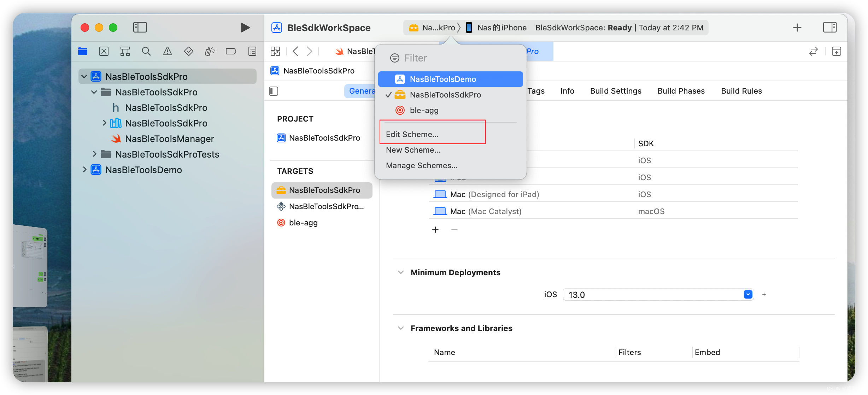Toggle the inspector panel on right
The width and height of the screenshot is (868, 395).
(x=829, y=28)
